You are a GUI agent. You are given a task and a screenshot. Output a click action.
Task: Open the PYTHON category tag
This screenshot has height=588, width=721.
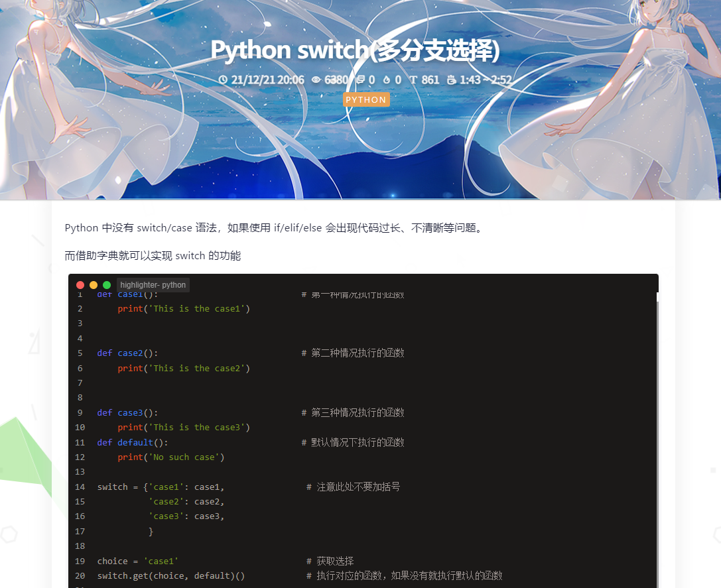coord(366,99)
